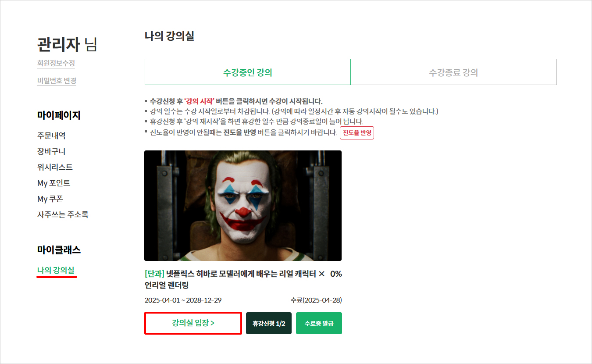Viewport: 592px width, 364px height.
Task: Open the 회원정보수정 link
Action: click(x=56, y=63)
